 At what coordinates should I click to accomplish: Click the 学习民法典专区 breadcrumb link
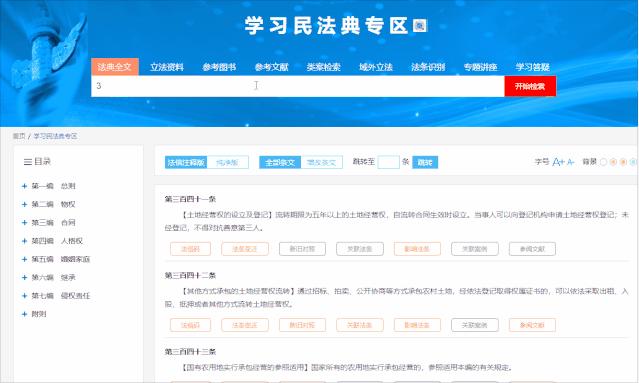click(x=55, y=136)
